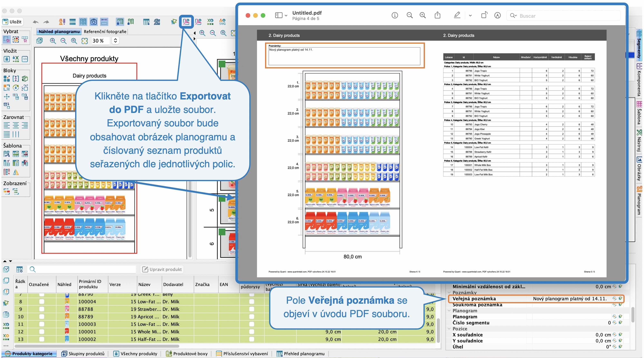Toggle Označené checkbox for row 10

click(x=41, y=317)
